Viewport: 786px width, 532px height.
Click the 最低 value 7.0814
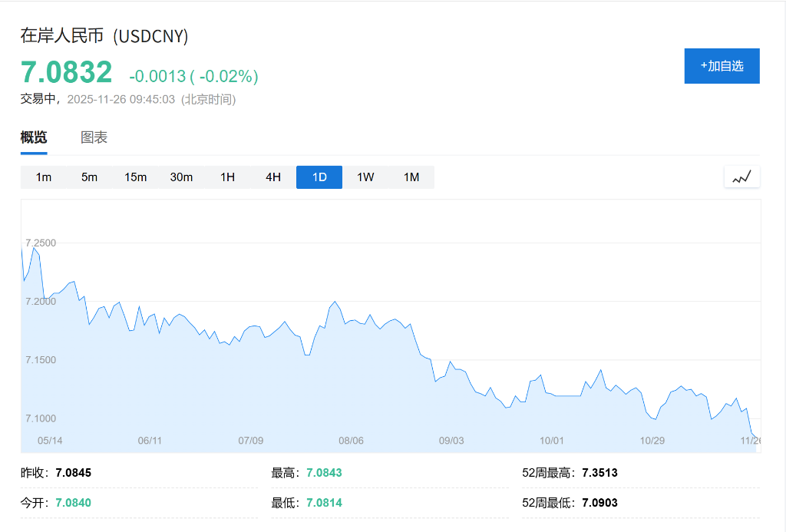tap(324, 503)
